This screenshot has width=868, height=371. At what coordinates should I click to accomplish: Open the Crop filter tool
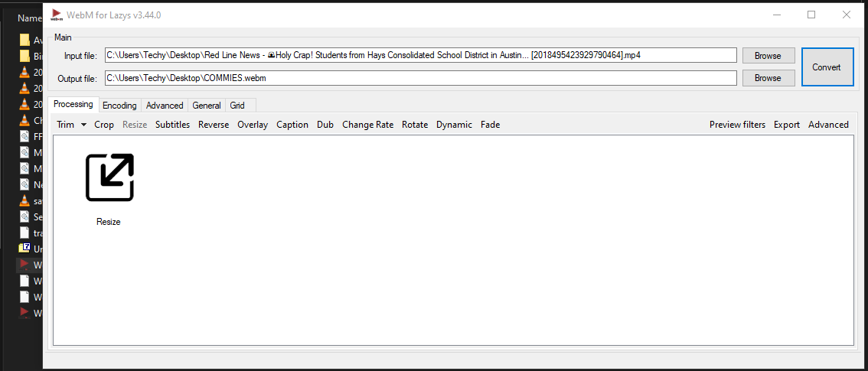[104, 125]
